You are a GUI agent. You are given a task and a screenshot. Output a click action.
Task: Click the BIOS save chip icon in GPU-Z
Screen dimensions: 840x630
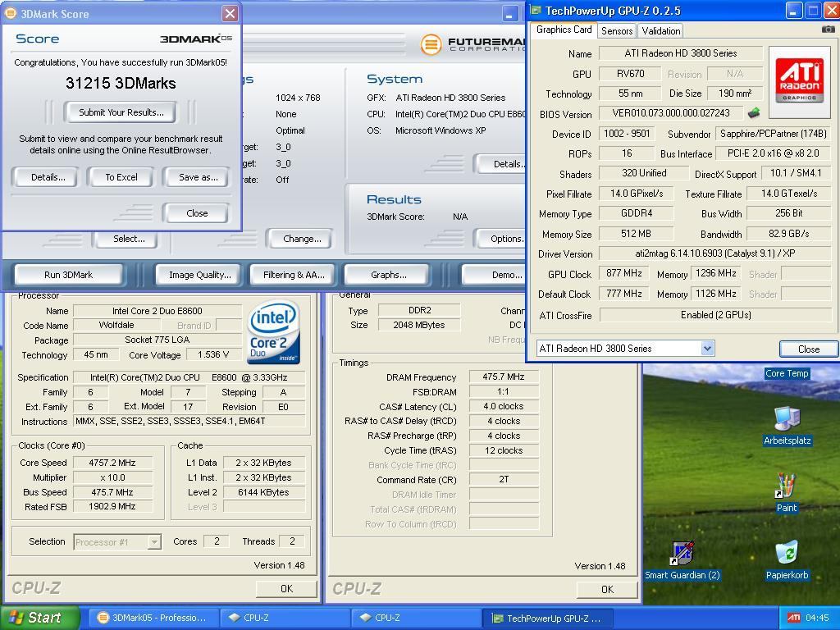pos(754,112)
